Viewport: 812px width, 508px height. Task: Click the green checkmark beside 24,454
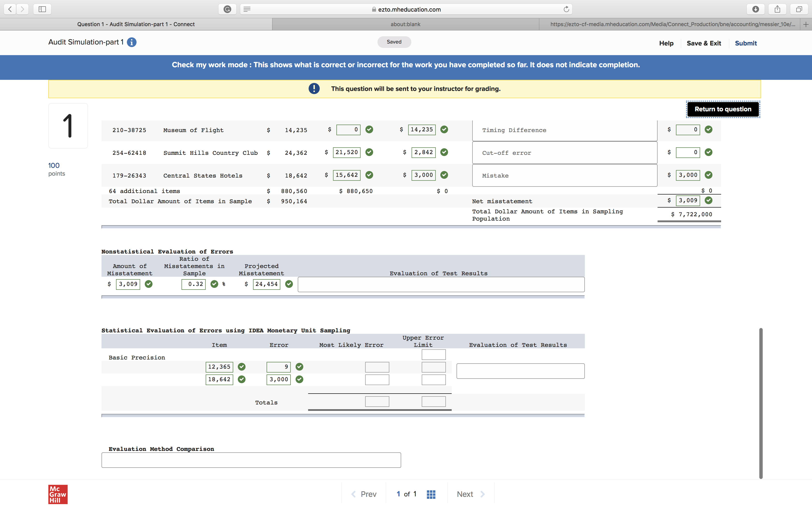[289, 284]
